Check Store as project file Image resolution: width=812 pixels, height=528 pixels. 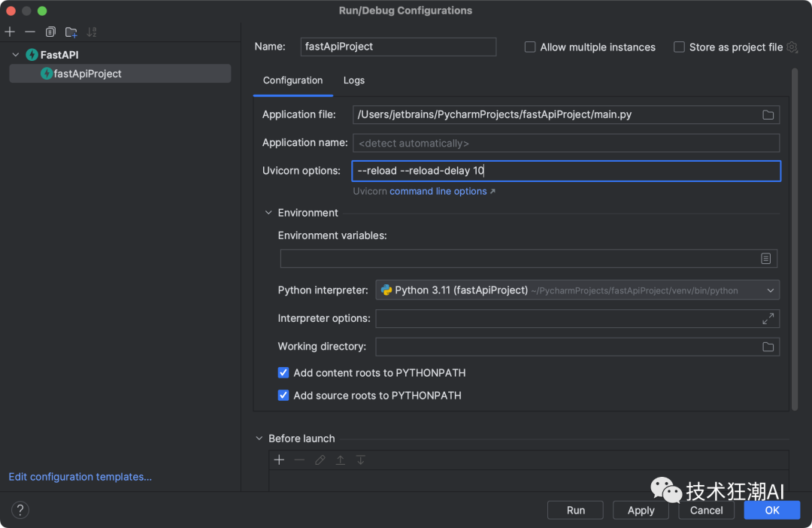coord(680,47)
